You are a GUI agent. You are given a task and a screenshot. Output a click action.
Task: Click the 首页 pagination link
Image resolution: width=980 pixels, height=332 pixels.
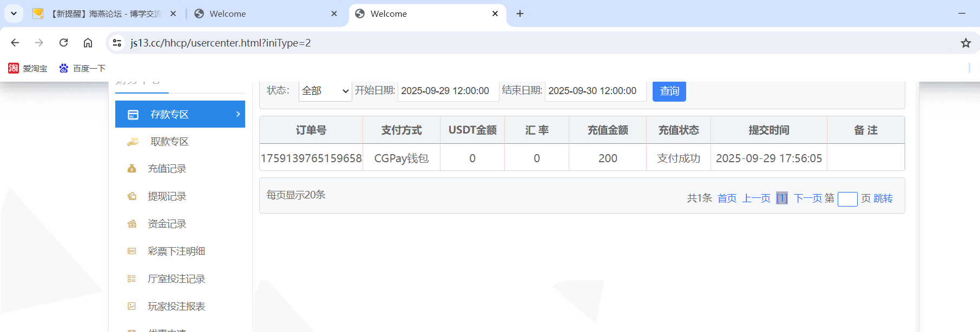click(x=727, y=198)
